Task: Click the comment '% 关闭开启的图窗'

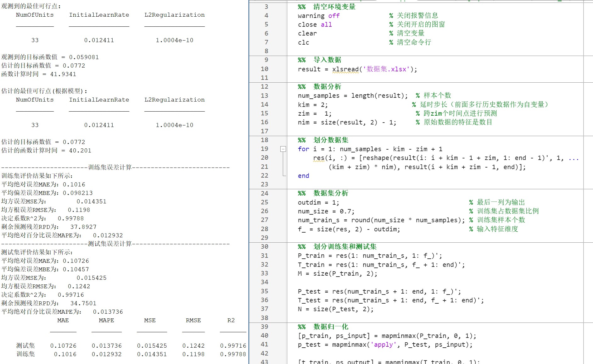Action: pyautogui.click(x=417, y=24)
